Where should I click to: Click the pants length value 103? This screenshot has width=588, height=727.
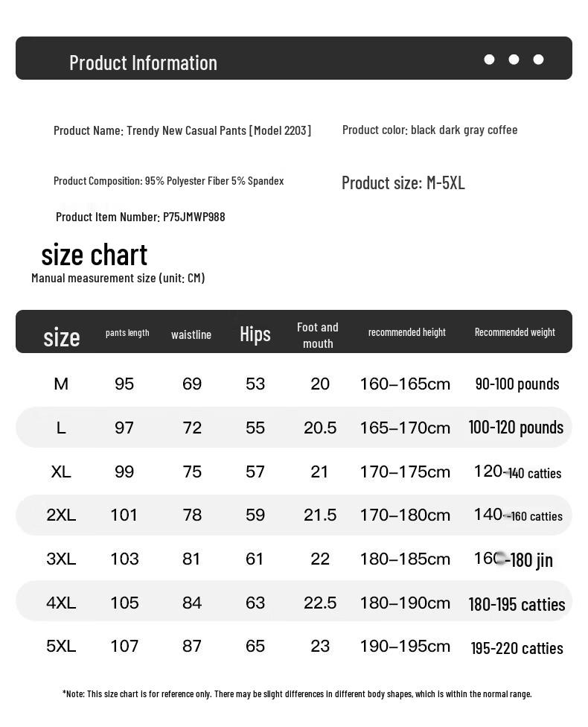124,559
